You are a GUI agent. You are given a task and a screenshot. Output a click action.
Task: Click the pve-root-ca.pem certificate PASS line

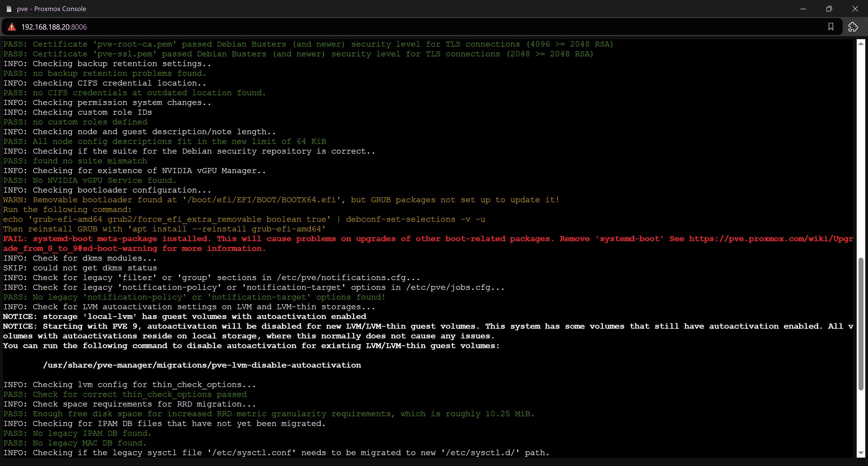[x=308, y=44]
